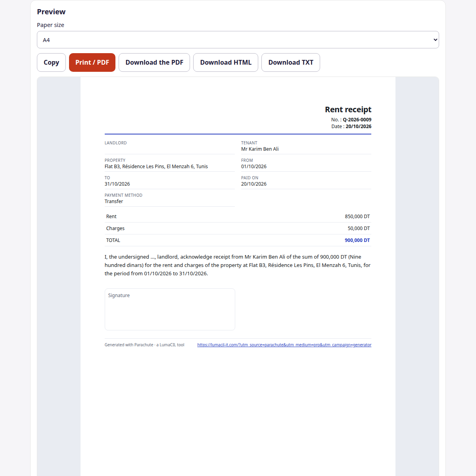This screenshot has height=476, width=476.
Task: Click the 'Charges' row label
Action: click(115, 228)
